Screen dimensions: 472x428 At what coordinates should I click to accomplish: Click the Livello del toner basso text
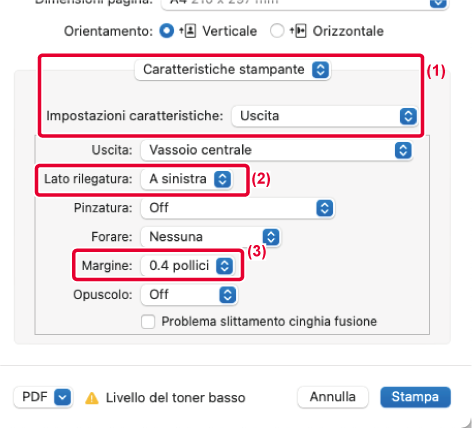pyautogui.click(x=176, y=398)
